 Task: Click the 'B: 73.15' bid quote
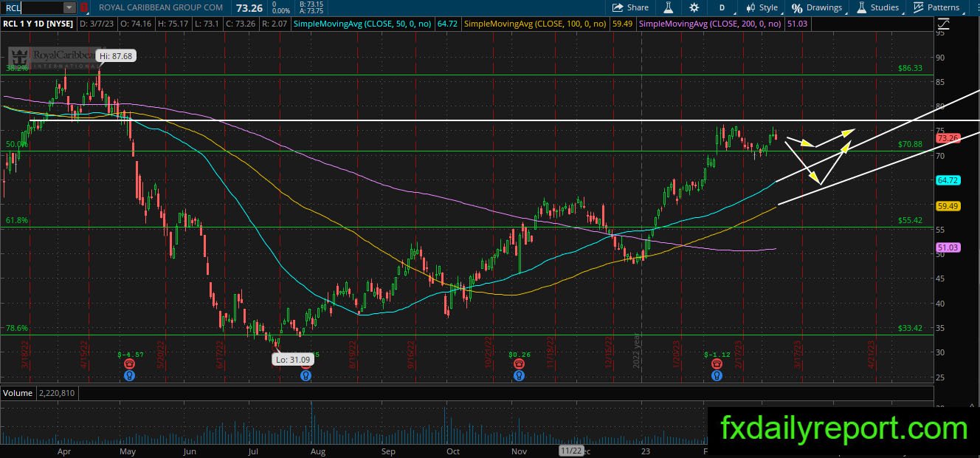point(312,4)
